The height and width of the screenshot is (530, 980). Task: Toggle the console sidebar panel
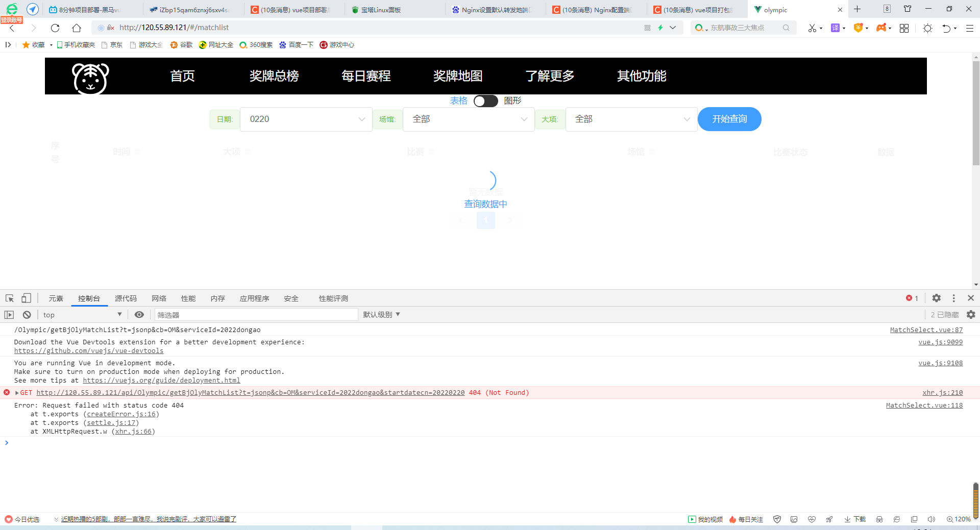[9, 315]
